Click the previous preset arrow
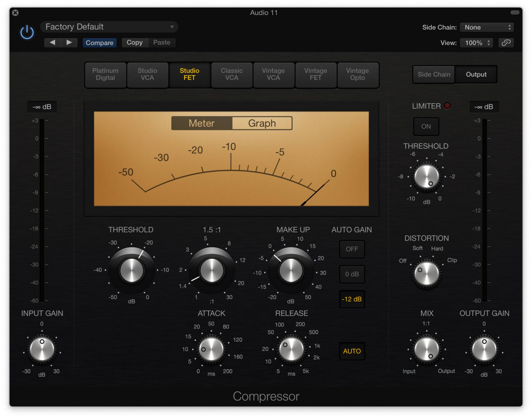The height and width of the screenshot is (418, 532). (52, 43)
